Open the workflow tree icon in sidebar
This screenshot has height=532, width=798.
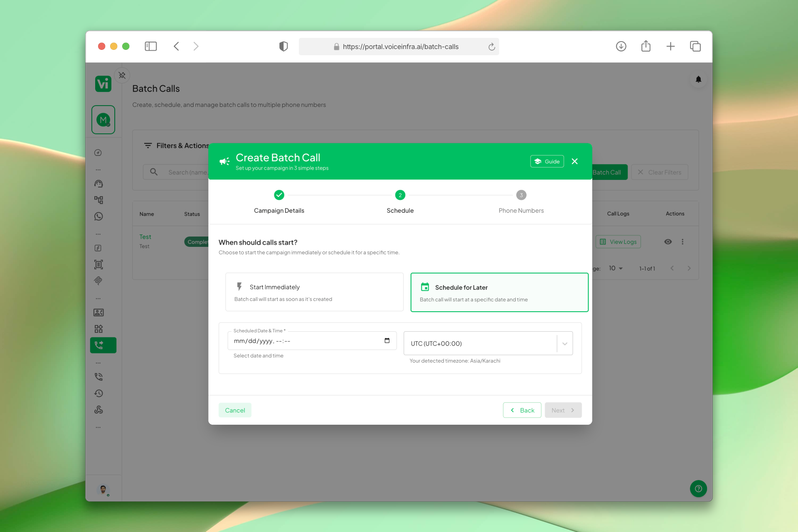(98, 200)
